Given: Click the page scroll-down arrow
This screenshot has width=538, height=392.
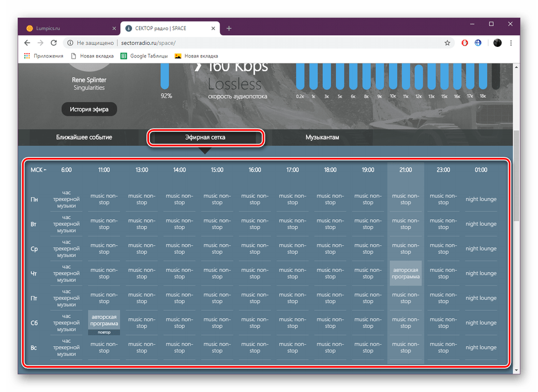Looking at the screenshot, I should click(516, 370).
